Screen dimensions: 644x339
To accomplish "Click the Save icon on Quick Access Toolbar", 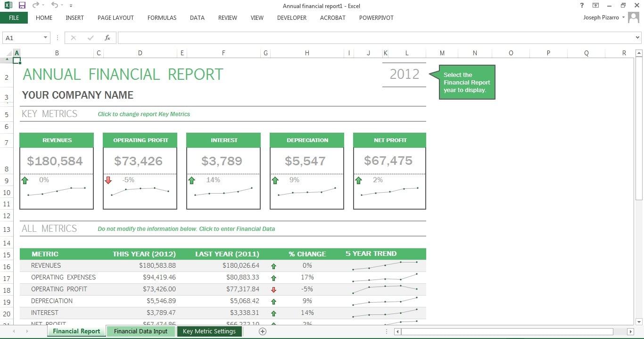I will (x=21, y=6).
